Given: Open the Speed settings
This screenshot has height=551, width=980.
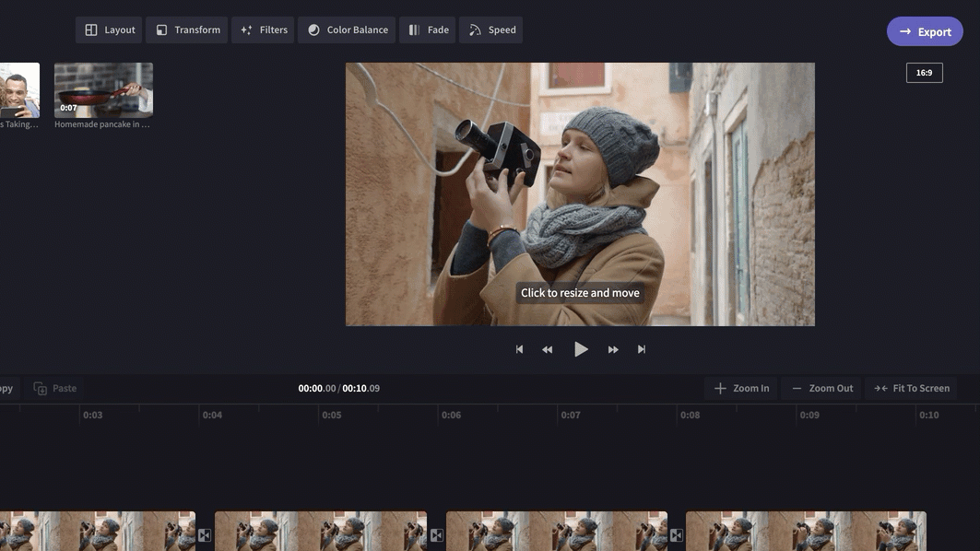Looking at the screenshot, I should (x=491, y=30).
